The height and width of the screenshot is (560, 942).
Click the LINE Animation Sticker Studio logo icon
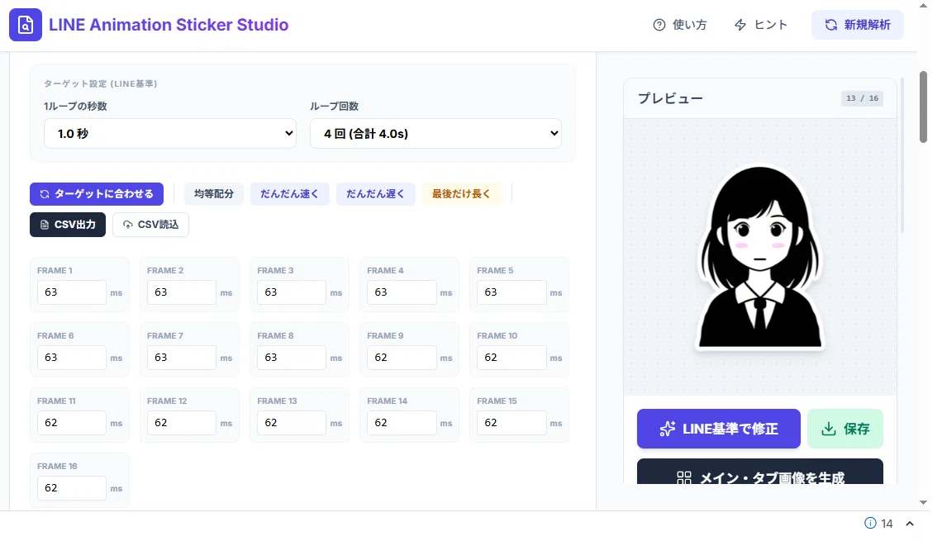tap(26, 25)
